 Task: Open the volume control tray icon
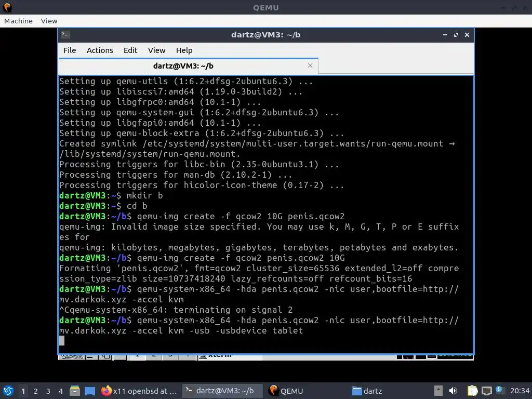(x=453, y=391)
